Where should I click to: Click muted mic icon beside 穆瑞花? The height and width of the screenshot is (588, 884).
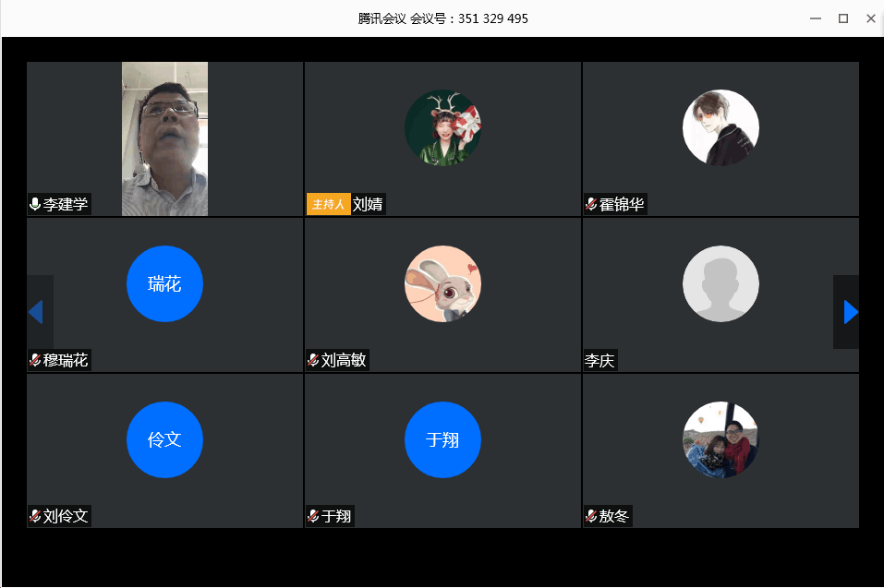tap(35, 360)
